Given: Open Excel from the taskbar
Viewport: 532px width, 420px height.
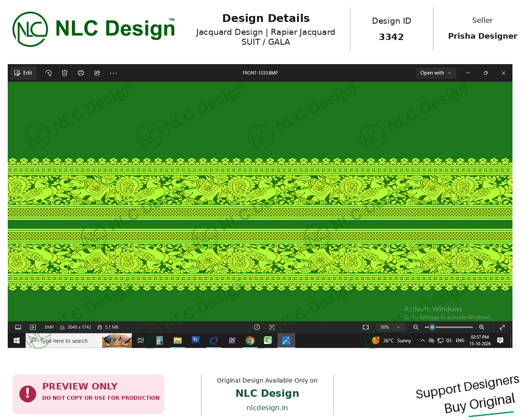Looking at the screenshot, I should coord(268,341).
